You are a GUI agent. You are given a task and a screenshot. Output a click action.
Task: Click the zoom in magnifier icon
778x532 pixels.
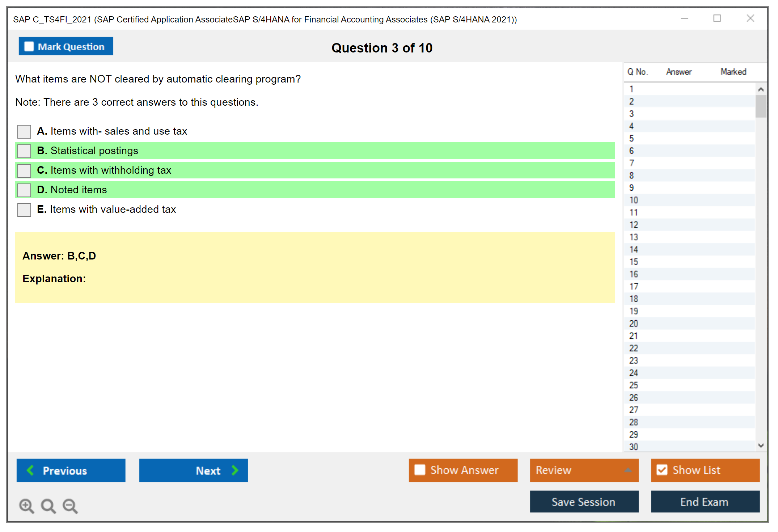tap(26, 506)
